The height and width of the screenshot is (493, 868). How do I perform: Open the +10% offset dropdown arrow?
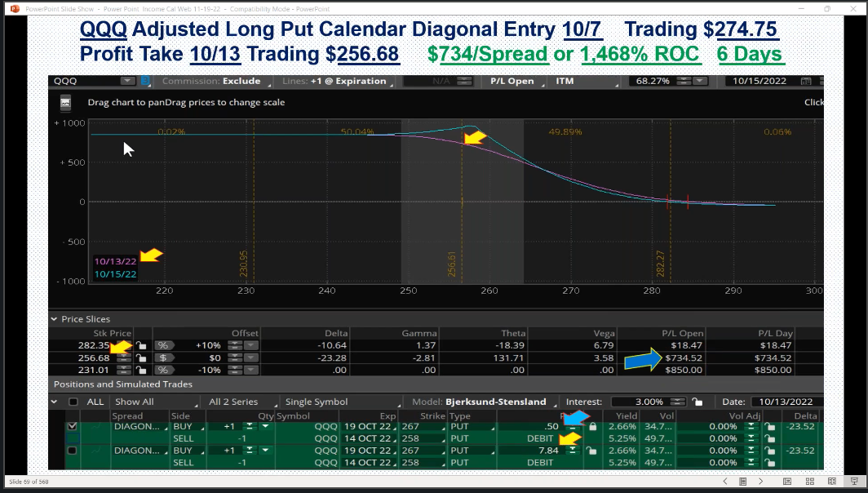tap(251, 345)
